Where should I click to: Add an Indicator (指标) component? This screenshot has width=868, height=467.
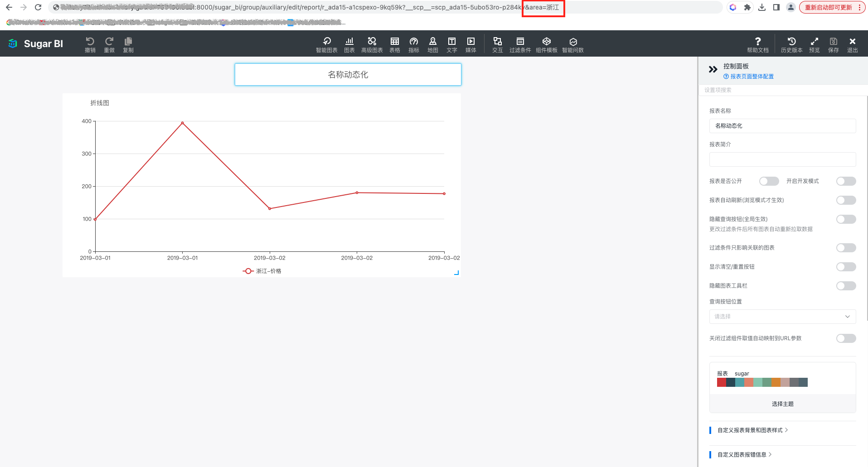pos(413,44)
